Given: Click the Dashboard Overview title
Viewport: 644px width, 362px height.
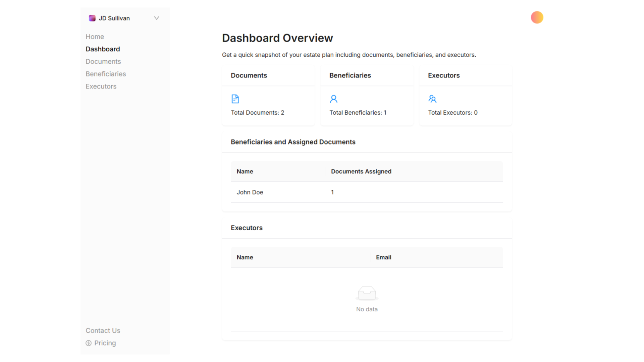Looking at the screenshot, I should tap(277, 38).
